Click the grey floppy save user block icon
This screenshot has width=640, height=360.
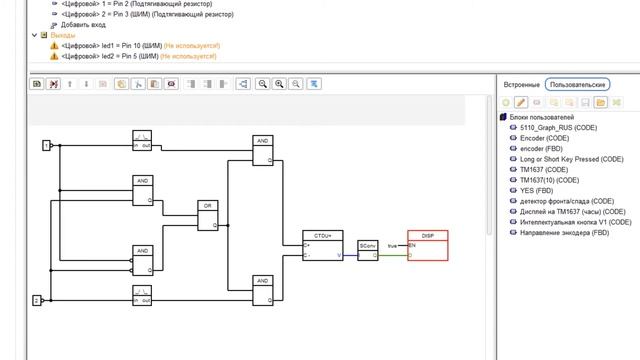click(x=585, y=102)
